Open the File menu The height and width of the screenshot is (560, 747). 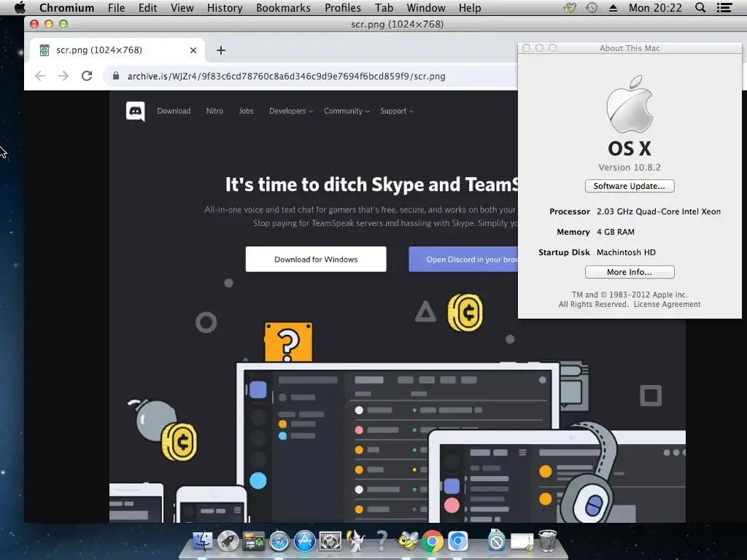tap(116, 8)
